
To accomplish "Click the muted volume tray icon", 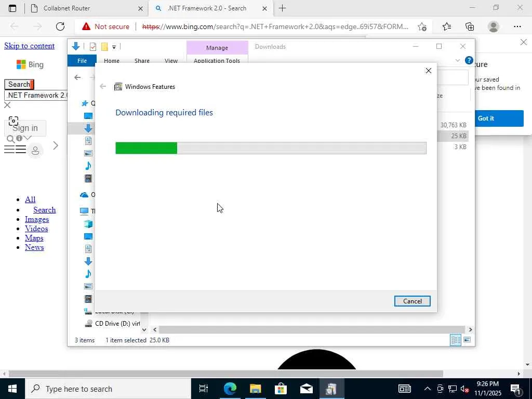I will tap(464, 389).
